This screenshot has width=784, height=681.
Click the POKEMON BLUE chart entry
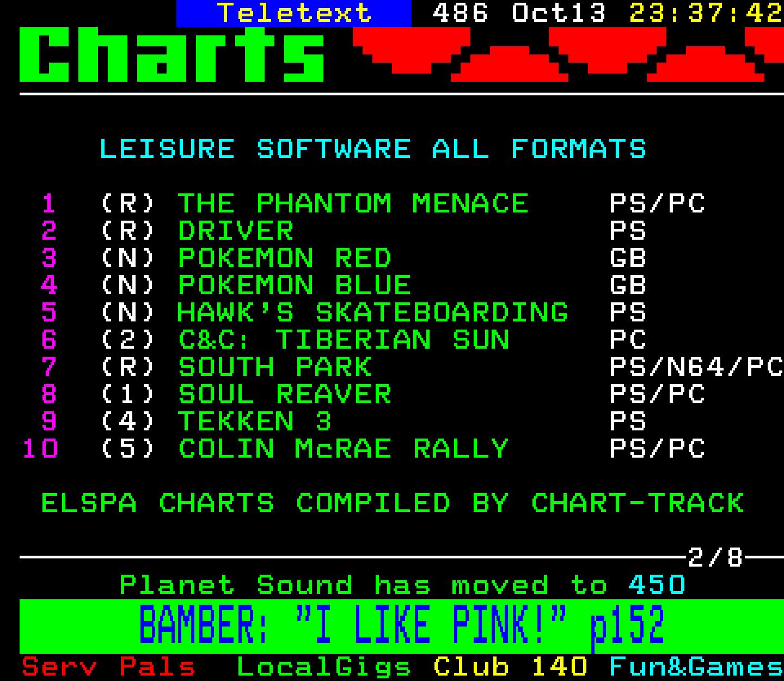[294, 285]
